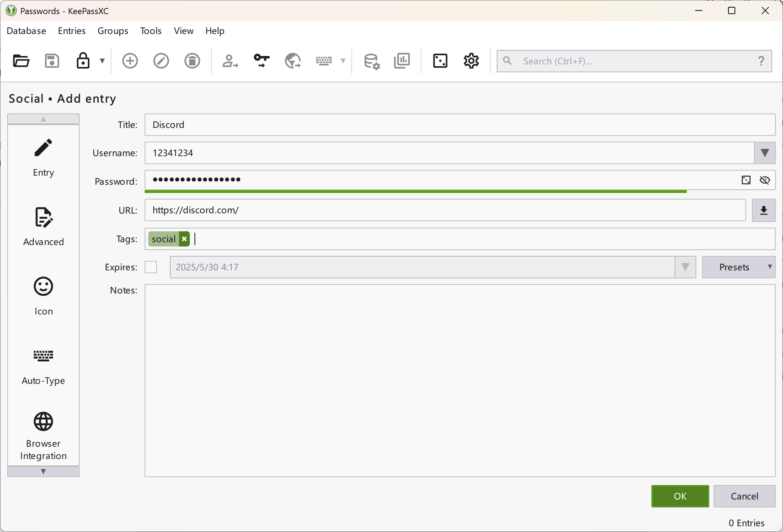Open the View menu

[x=184, y=31]
